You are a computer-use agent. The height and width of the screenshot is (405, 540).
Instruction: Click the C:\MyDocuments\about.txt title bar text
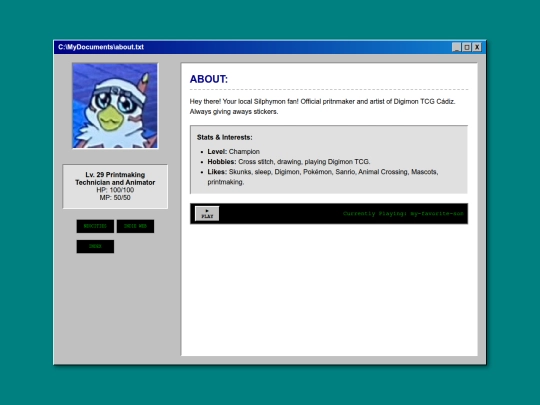pos(101,47)
